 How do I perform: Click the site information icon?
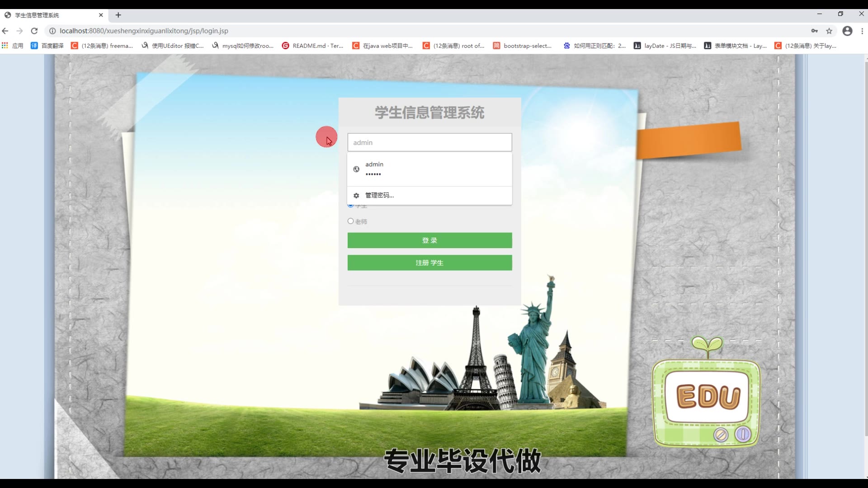(x=52, y=31)
